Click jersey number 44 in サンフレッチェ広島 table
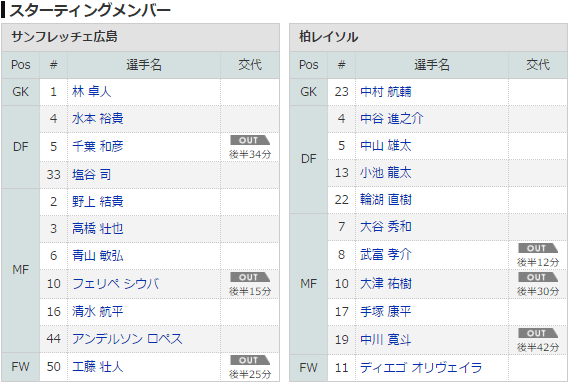The width and height of the screenshot is (573, 387). coord(54,339)
